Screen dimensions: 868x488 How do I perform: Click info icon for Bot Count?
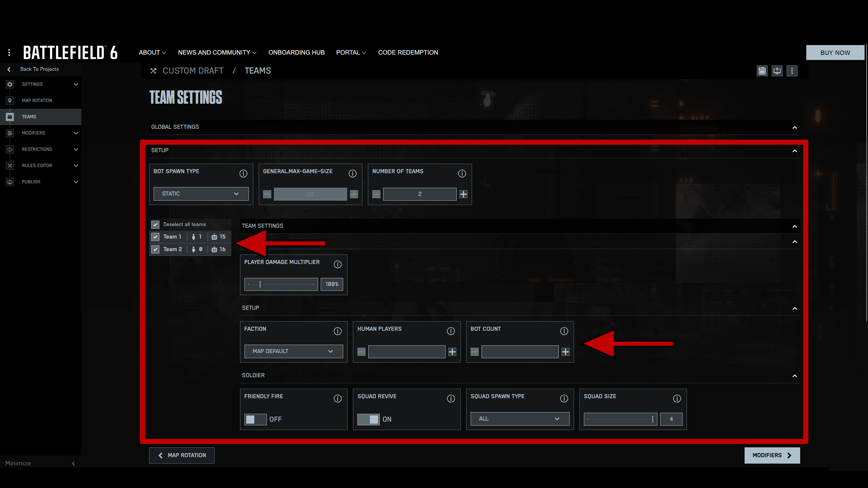564,331
